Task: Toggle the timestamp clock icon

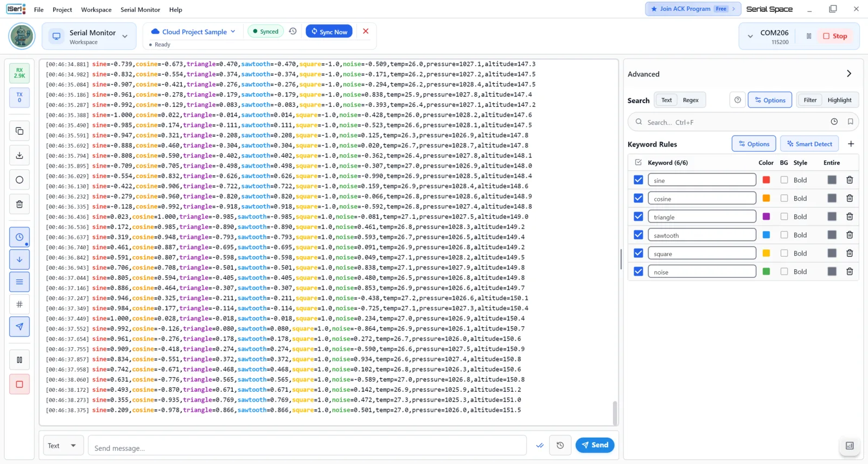Action: [20, 237]
